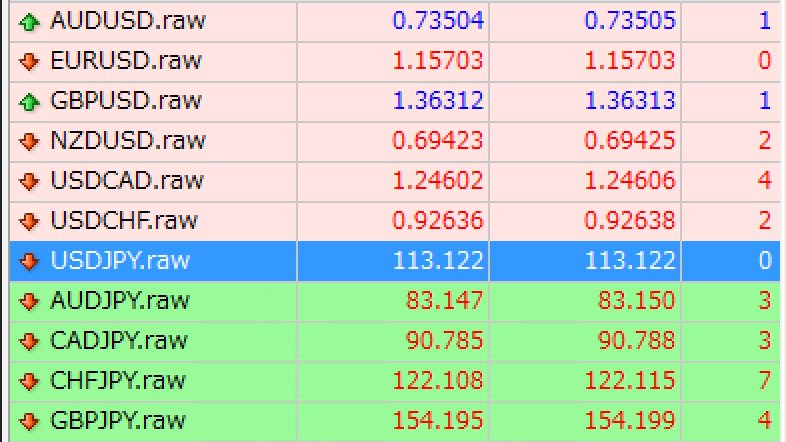Click the green up arrow beside GBPUSD.raw
The height and width of the screenshot is (442, 786).
point(29,102)
